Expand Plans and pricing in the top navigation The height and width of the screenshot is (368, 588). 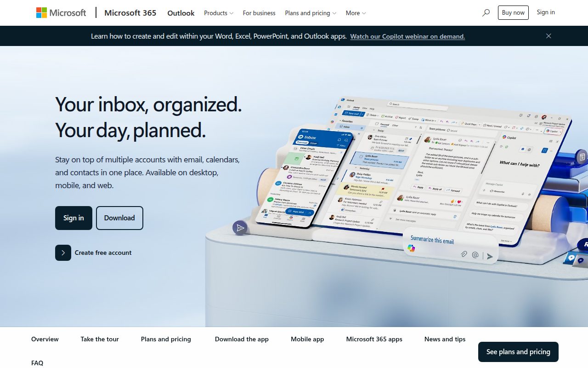pyautogui.click(x=311, y=13)
